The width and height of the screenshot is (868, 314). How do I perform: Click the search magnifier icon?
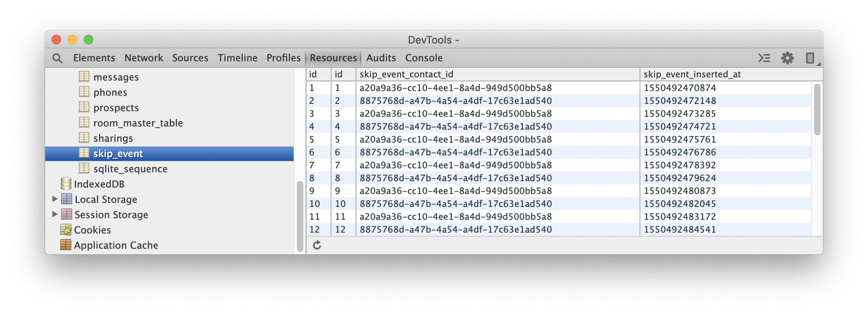click(x=57, y=58)
